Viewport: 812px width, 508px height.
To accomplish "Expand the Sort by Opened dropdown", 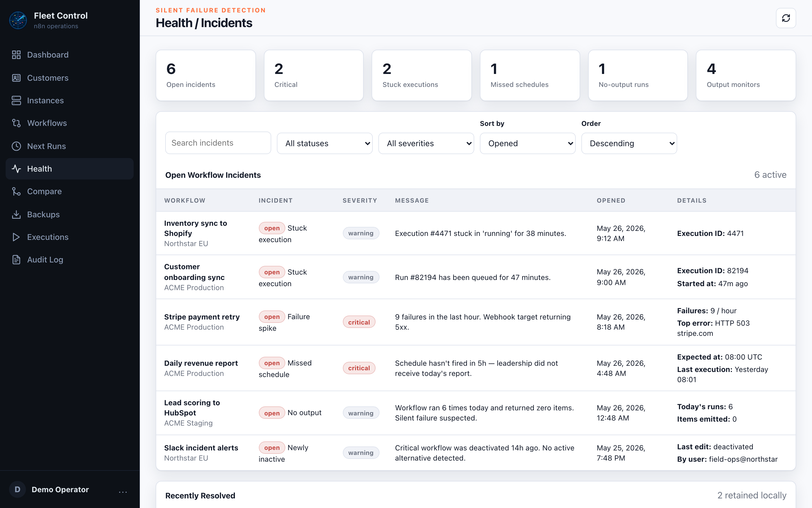I will [x=528, y=143].
